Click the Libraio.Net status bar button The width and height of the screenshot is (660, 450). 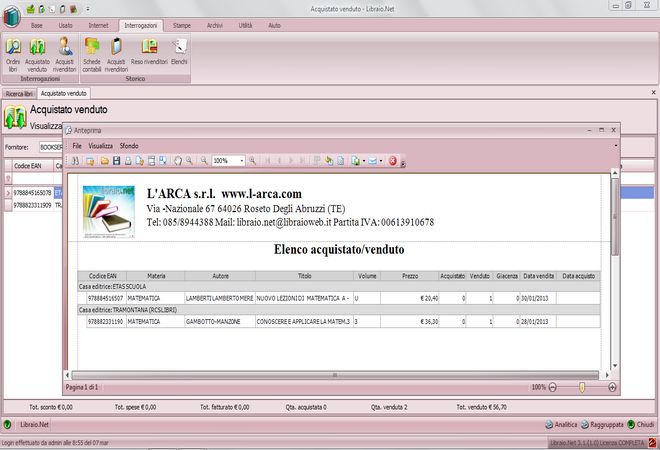click(35, 425)
